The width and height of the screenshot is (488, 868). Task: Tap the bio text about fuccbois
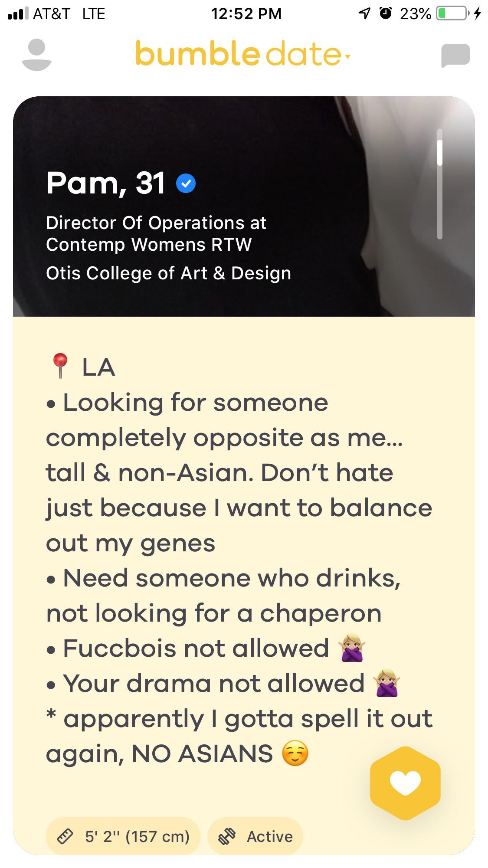196,649
